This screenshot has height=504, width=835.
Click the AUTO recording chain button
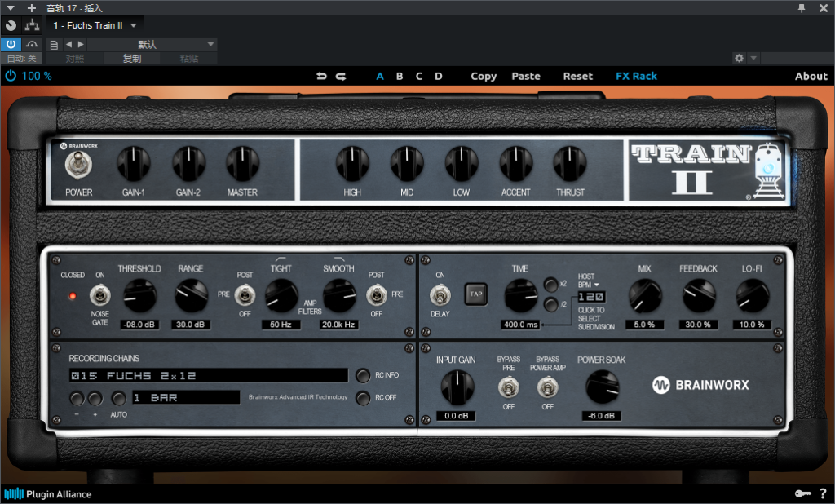click(118, 398)
